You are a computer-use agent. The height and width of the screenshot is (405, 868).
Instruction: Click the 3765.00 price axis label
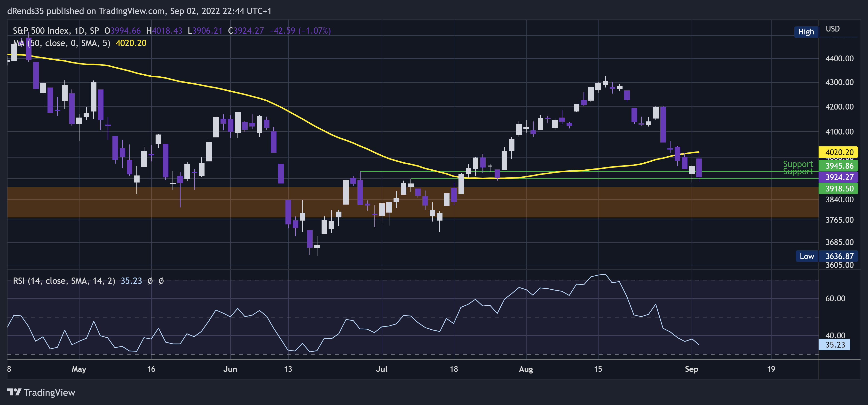coord(839,220)
